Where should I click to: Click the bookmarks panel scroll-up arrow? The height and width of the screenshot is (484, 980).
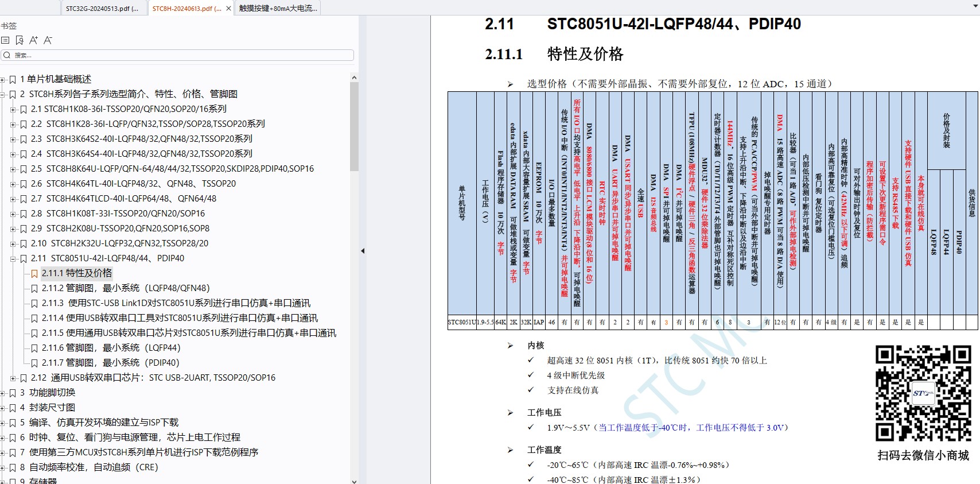(x=354, y=78)
